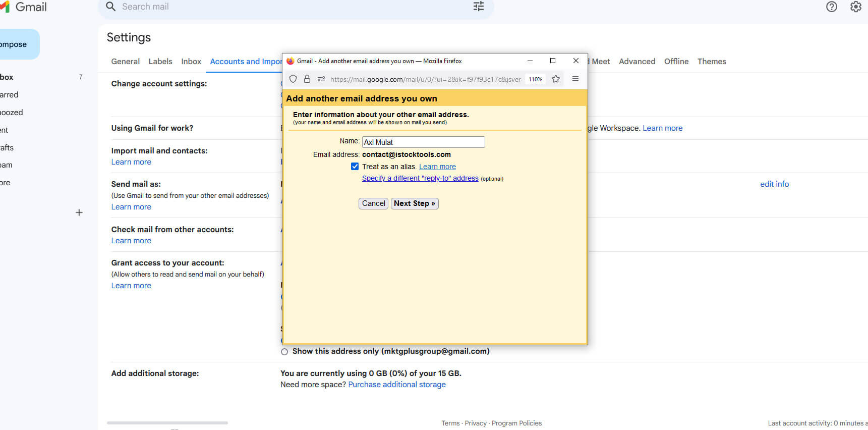
Task: Maximize the Firefox popup window
Action: (x=553, y=61)
